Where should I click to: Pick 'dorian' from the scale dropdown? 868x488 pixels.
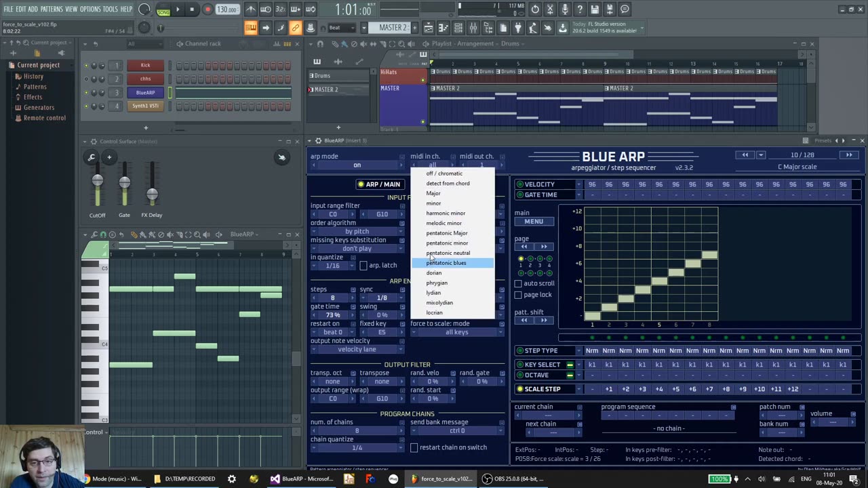453,273
